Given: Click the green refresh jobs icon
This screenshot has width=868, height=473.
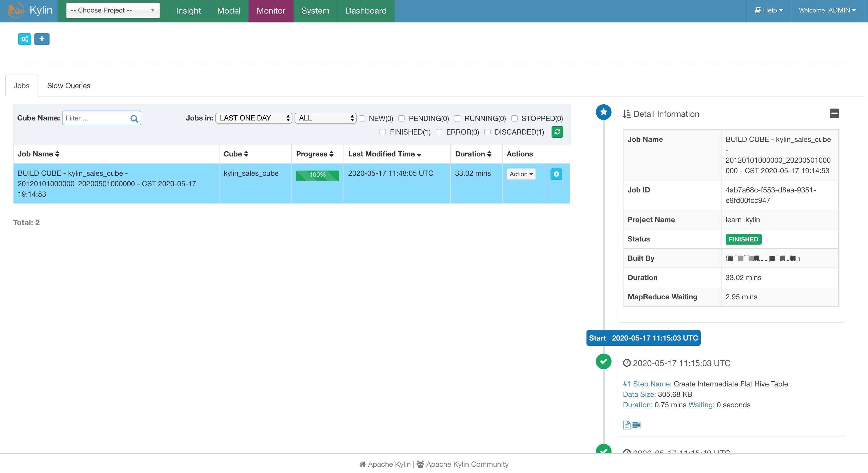Looking at the screenshot, I should (557, 132).
